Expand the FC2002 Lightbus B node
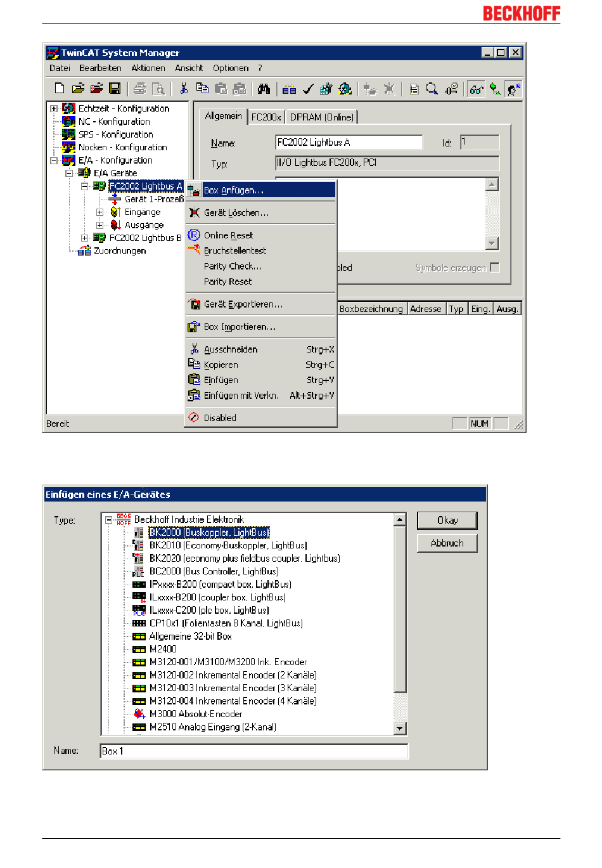Viewport: 602px width, 868px height. 84,238
